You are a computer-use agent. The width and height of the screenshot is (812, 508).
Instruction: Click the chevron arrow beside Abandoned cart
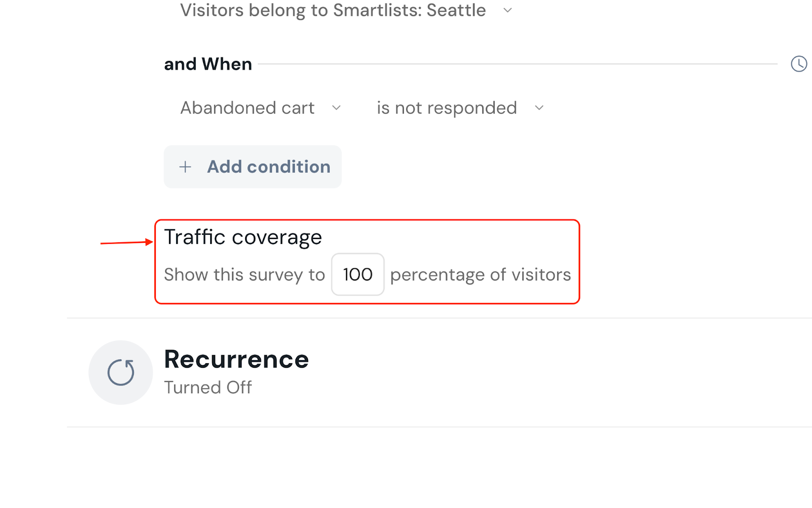(336, 108)
